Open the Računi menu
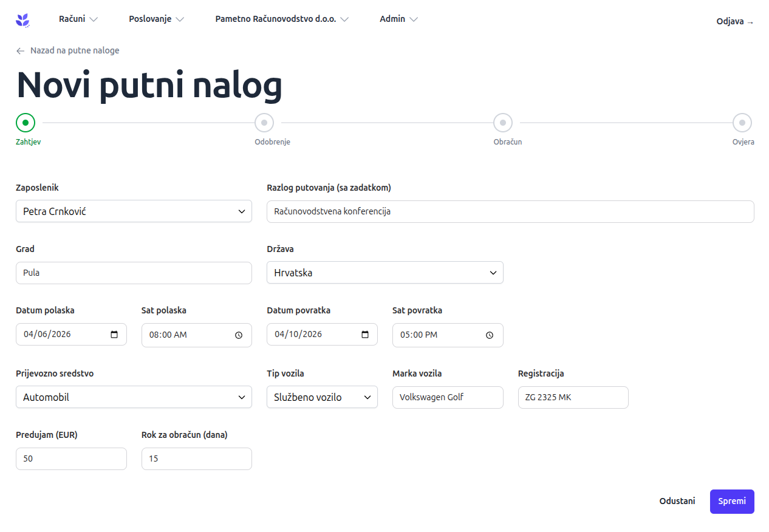Screen dimensions: 769x532 tap(78, 19)
